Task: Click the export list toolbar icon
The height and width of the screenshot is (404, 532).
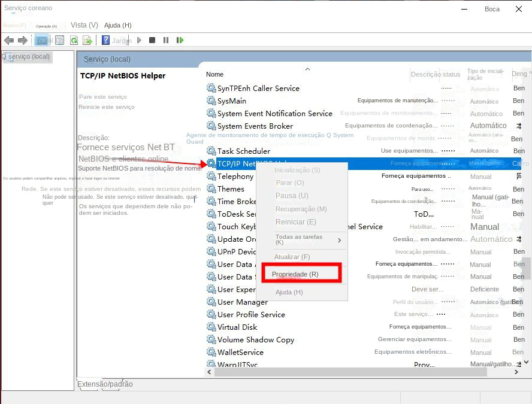Action: pos(87,40)
